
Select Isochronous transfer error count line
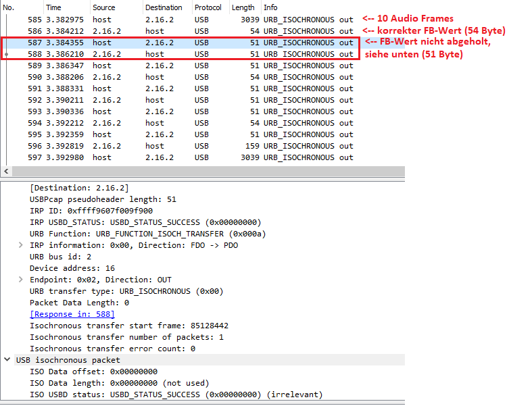pyautogui.click(x=113, y=349)
